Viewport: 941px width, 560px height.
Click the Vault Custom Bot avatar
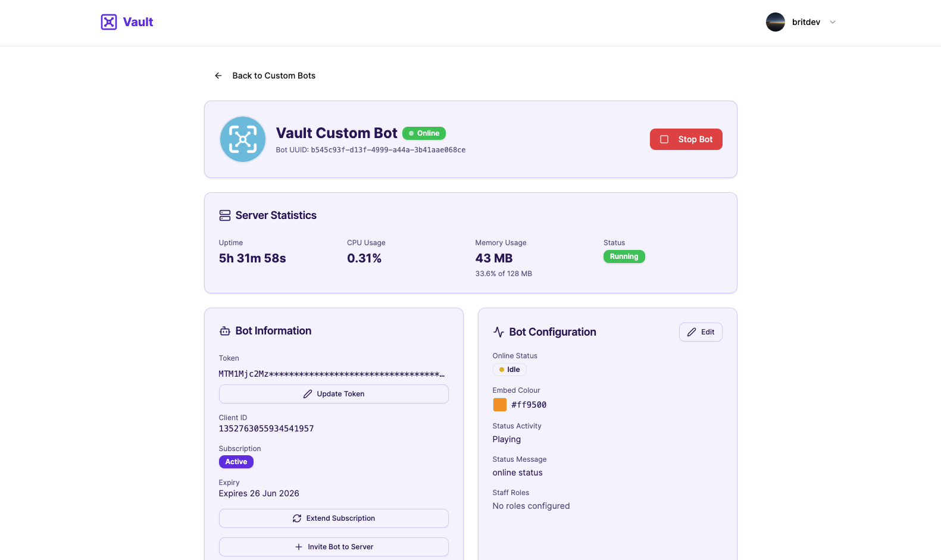point(243,139)
